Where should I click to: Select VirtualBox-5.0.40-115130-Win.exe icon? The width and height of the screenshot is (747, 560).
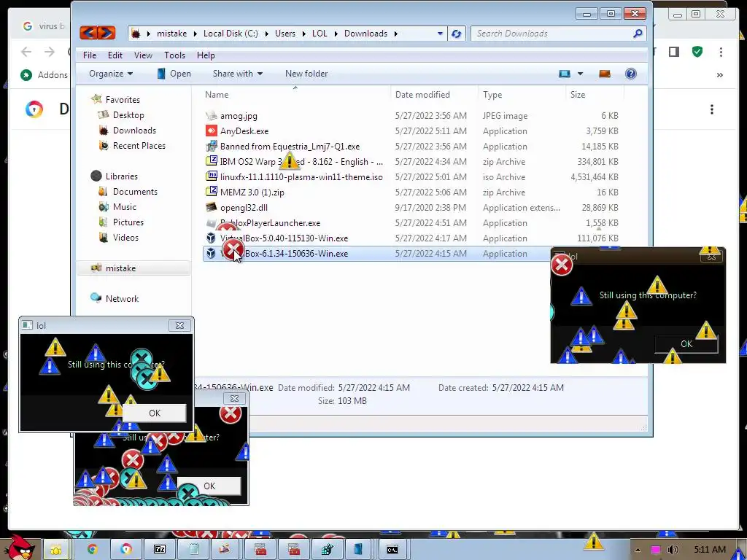coord(211,238)
